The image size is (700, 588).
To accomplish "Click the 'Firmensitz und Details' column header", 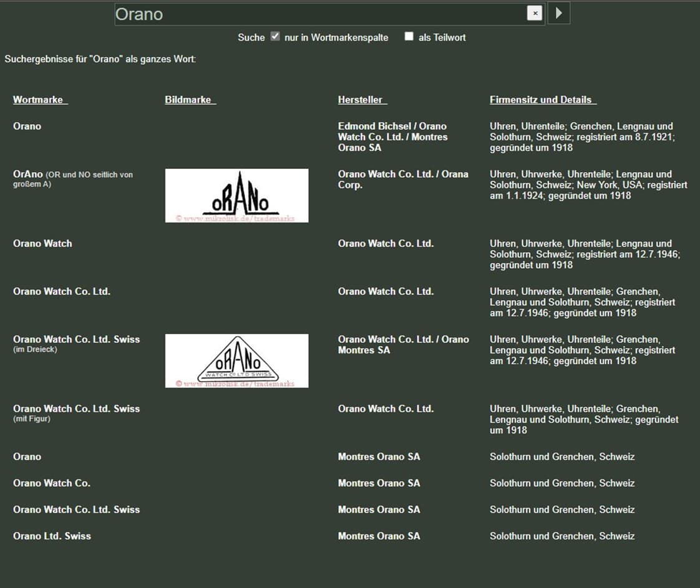I will [543, 100].
